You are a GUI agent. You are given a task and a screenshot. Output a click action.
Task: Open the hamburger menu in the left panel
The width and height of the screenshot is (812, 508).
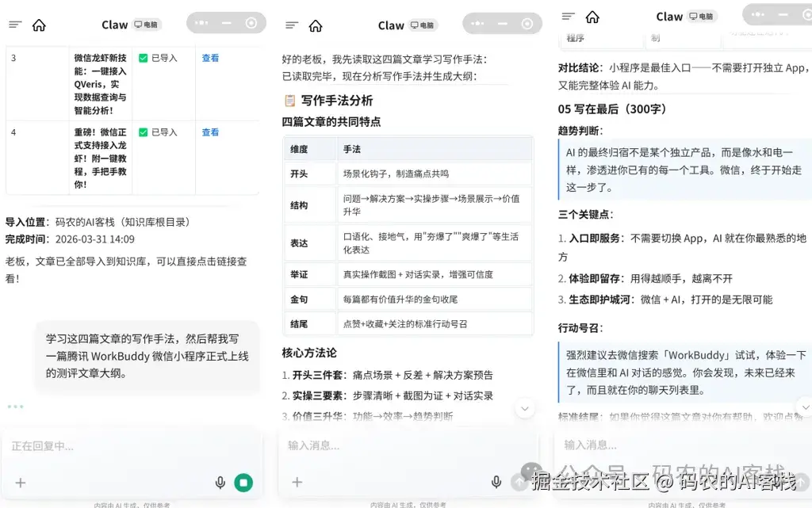click(x=15, y=25)
